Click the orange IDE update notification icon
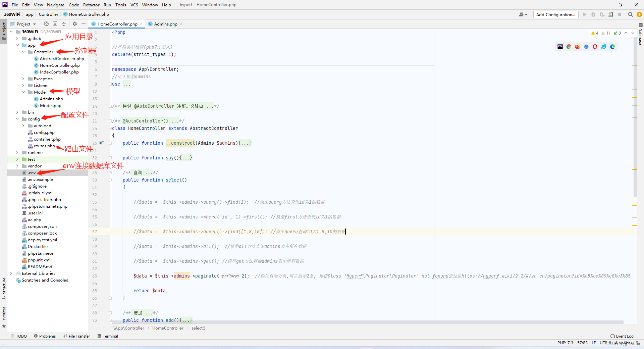This screenshot has width=644, height=349. pos(639,14)
